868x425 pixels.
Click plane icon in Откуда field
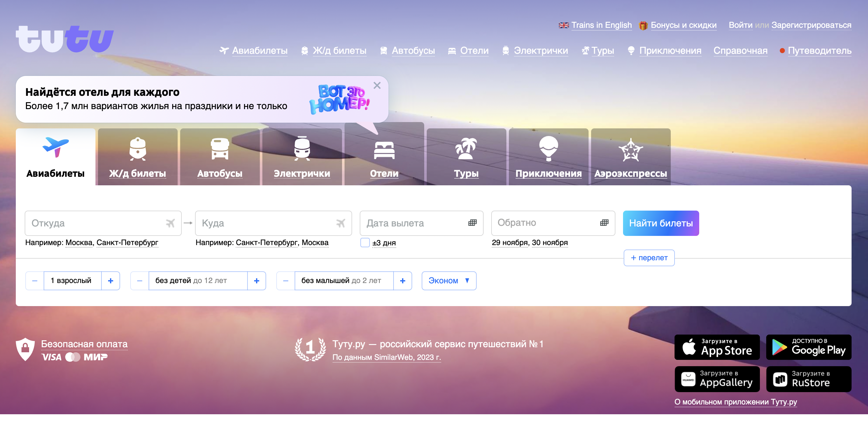(x=170, y=223)
